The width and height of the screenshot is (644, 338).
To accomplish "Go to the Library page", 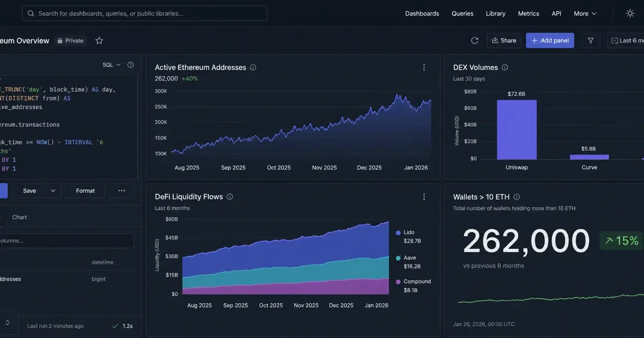I will coord(495,13).
